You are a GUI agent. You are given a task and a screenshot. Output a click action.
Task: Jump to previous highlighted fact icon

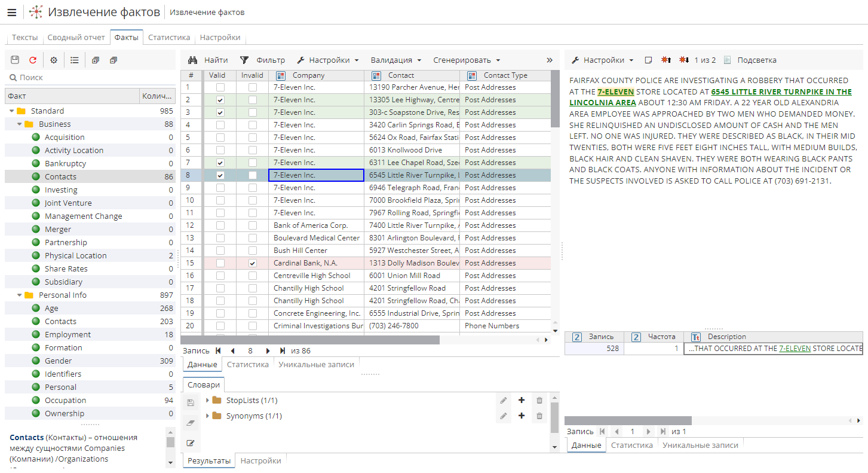click(x=666, y=60)
